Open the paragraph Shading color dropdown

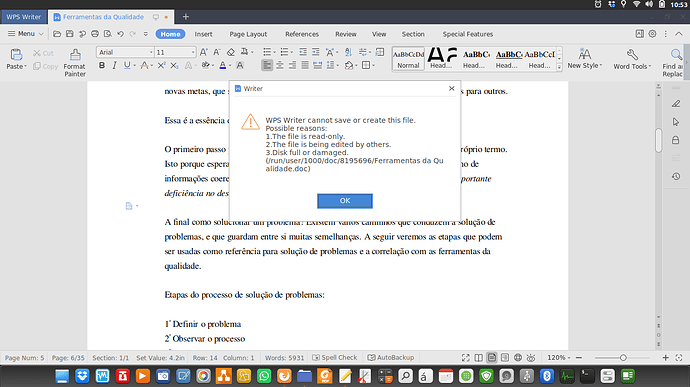[x=356, y=66]
